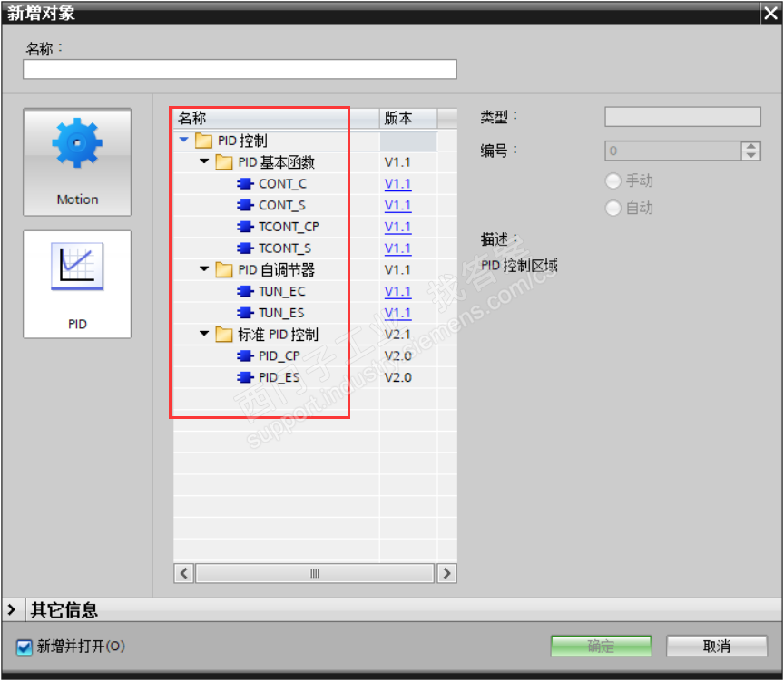
Task: Close the 新增对象 dialog
Action: point(770,13)
